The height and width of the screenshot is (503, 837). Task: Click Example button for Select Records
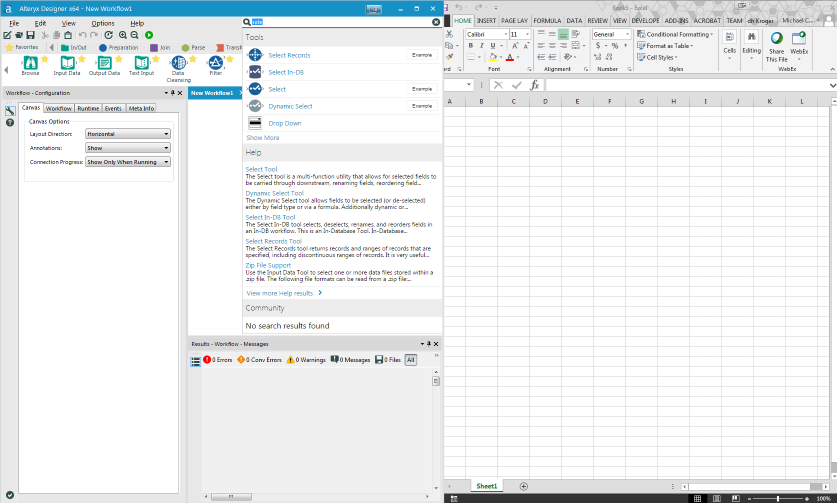(422, 55)
